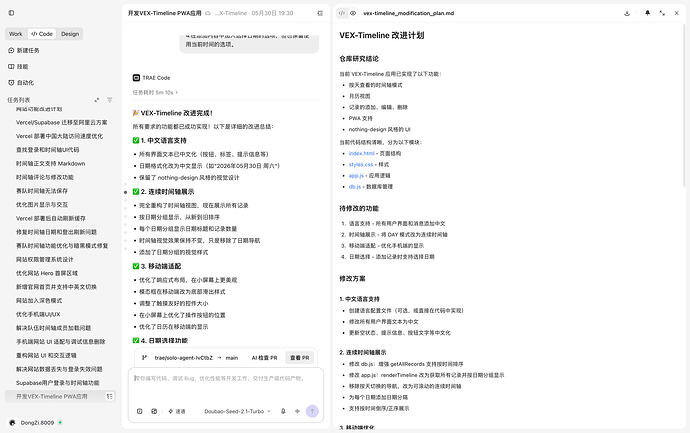The width and height of the screenshot is (690, 433).
Task: Open task 手机端网站 UI 适配与调试信息删除
Action: pyautogui.click(x=61, y=341)
